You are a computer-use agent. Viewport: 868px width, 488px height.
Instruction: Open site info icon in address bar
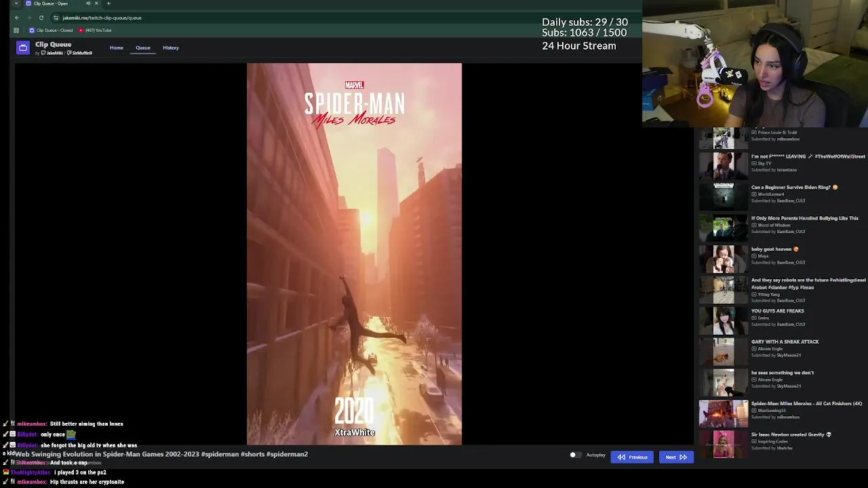[x=56, y=18]
